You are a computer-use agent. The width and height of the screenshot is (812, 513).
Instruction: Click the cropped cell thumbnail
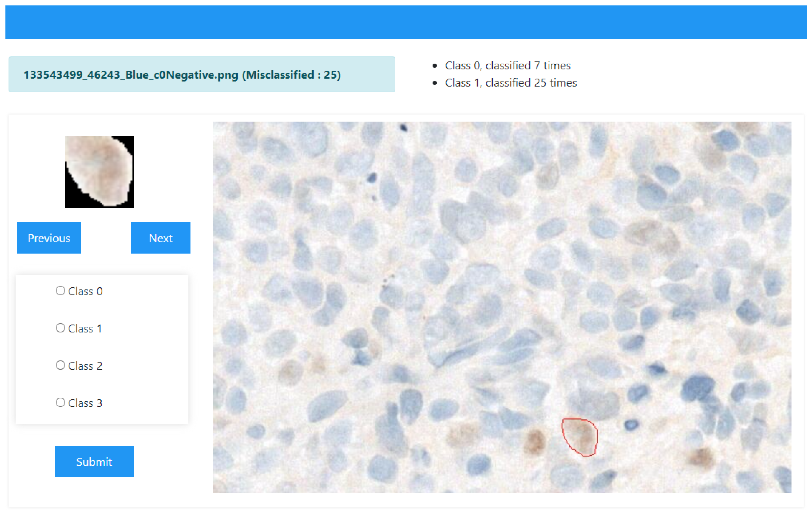pyautogui.click(x=99, y=171)
